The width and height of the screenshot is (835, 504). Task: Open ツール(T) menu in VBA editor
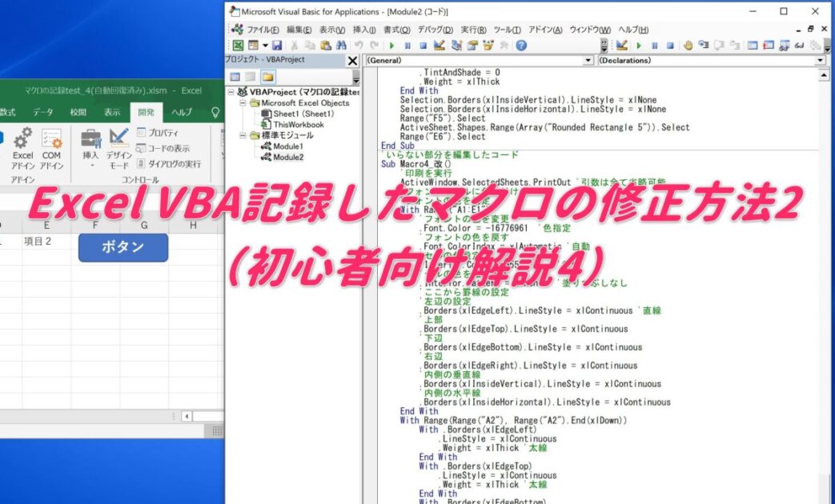(x=507, y=30)
